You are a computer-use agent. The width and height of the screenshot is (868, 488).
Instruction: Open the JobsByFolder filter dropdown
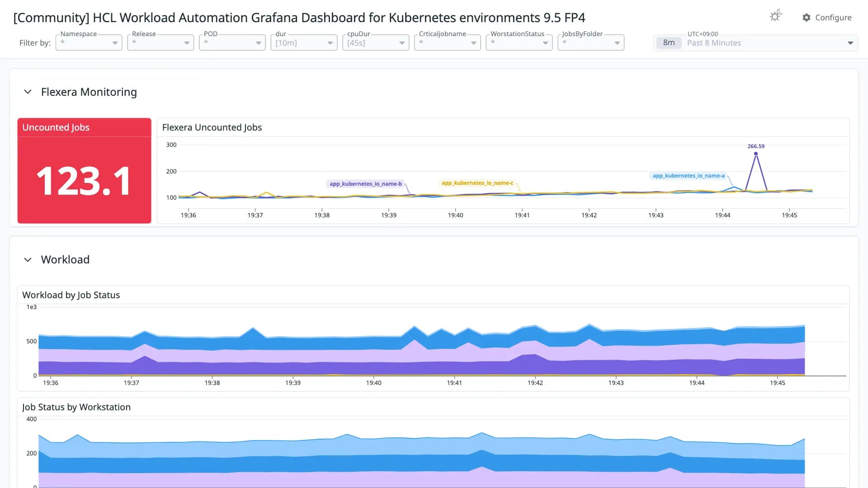click(591, 42)
